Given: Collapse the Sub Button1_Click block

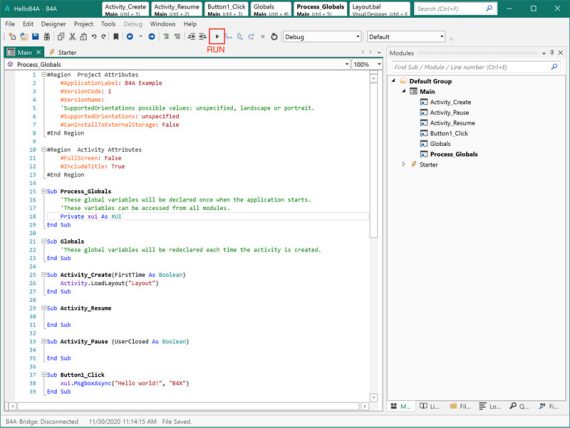Looking at the screenshot, I should [44, 375].
